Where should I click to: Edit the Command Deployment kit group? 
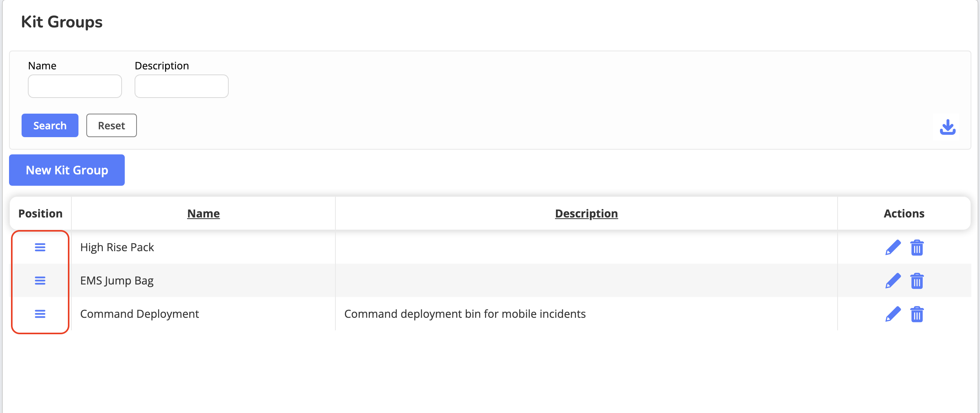(x=893, y=314)
